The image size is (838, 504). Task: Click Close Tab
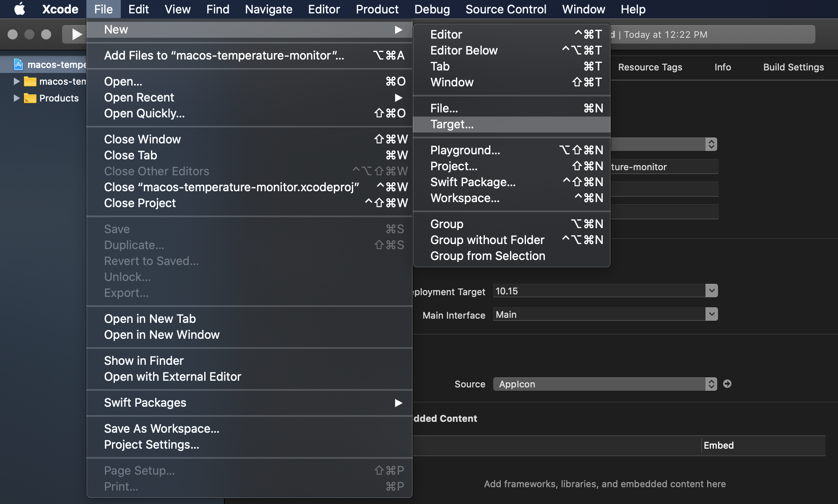(x=249, y=155)
